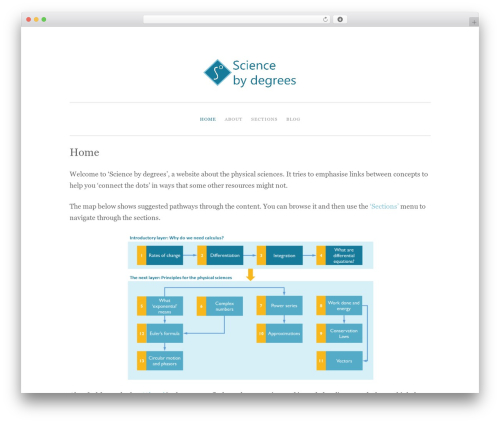Click the browser address bar
500x423 pixels.
(237, 19)
